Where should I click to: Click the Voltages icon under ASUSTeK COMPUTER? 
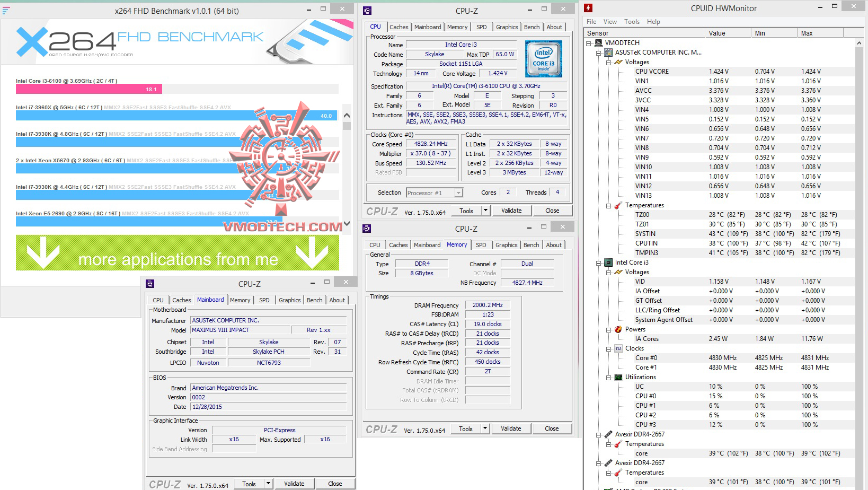click(618, 62)
